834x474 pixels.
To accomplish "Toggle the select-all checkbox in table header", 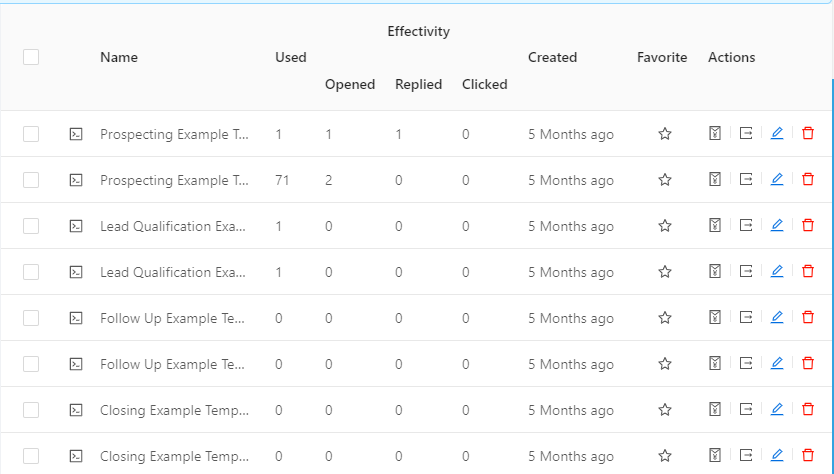I will pos(31,57).
